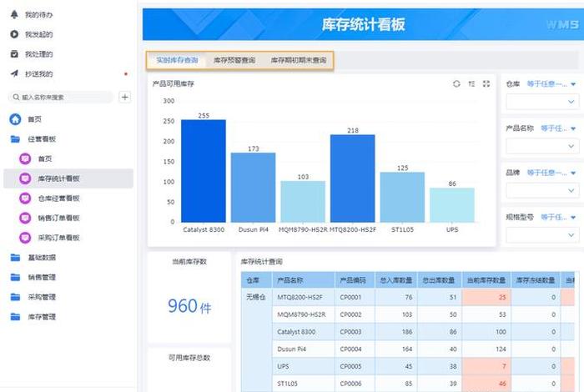This screenshot has height=392, width=584.
Task: Click 总入库数量 column header
Action: coord(396,280)
